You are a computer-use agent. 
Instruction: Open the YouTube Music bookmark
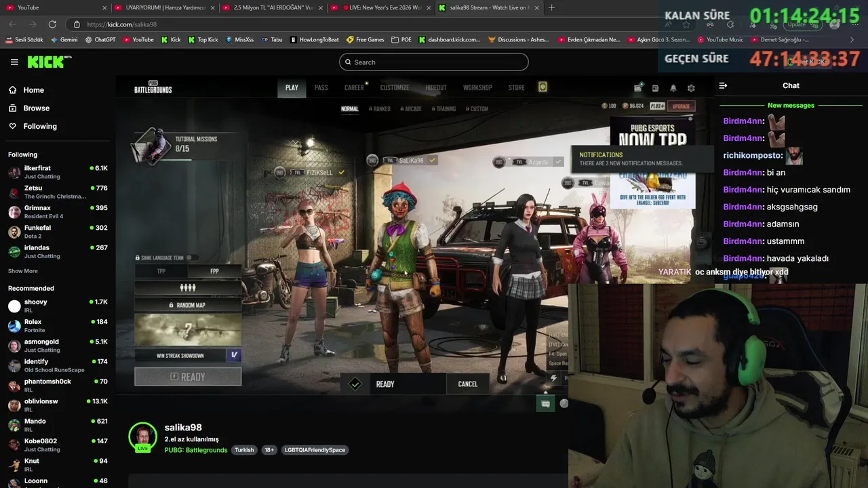coord(720,40)
